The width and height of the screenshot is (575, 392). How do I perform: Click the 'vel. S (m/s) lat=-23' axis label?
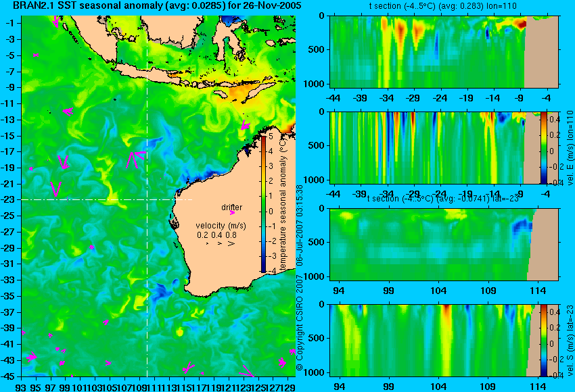(x=570, y=341)
